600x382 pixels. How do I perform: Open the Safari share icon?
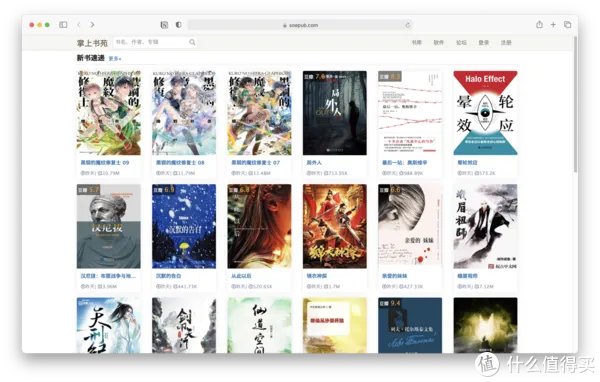pyautogui.click(x=539, y=24)
